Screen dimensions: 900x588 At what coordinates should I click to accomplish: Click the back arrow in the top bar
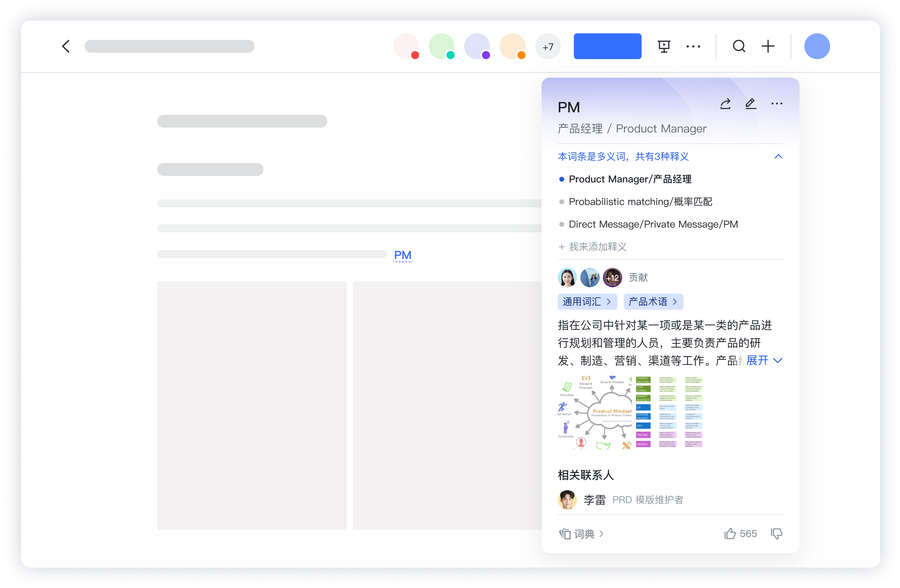coord(66,46)
